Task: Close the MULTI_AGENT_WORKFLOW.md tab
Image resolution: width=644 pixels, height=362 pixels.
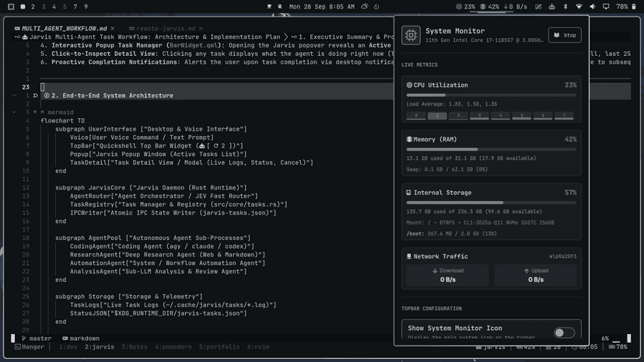Action: (x=113, y=28)
